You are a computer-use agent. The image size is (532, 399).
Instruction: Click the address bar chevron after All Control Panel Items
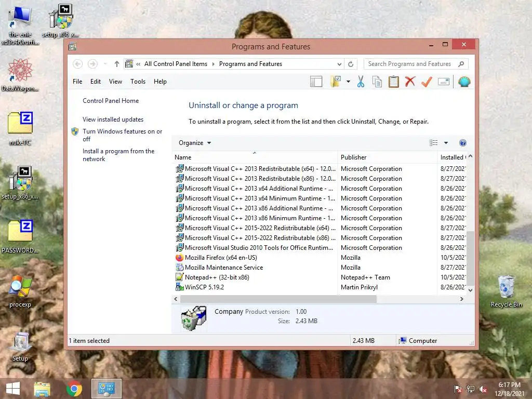[x=213, y=64]
